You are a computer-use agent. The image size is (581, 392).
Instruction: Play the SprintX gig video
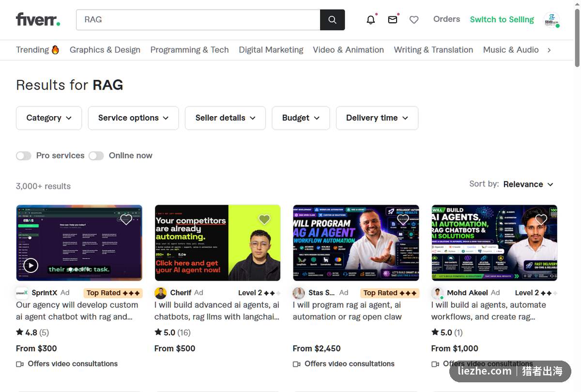point(31,265)
